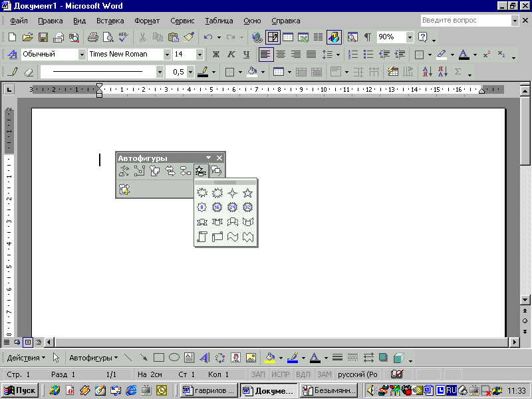
Task: Open the Сервис menu
Action: pos(182,21)
